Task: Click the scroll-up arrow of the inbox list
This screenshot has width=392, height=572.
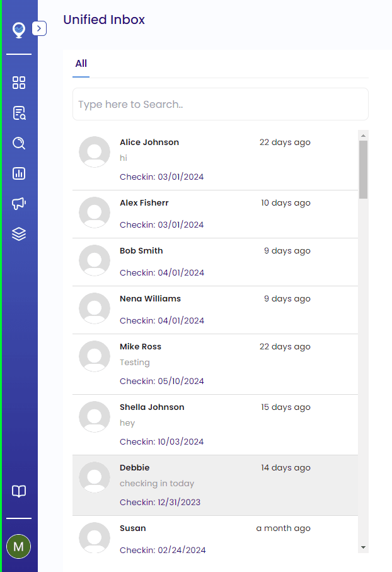Action: pyautogui.click(x=363, y=135)
